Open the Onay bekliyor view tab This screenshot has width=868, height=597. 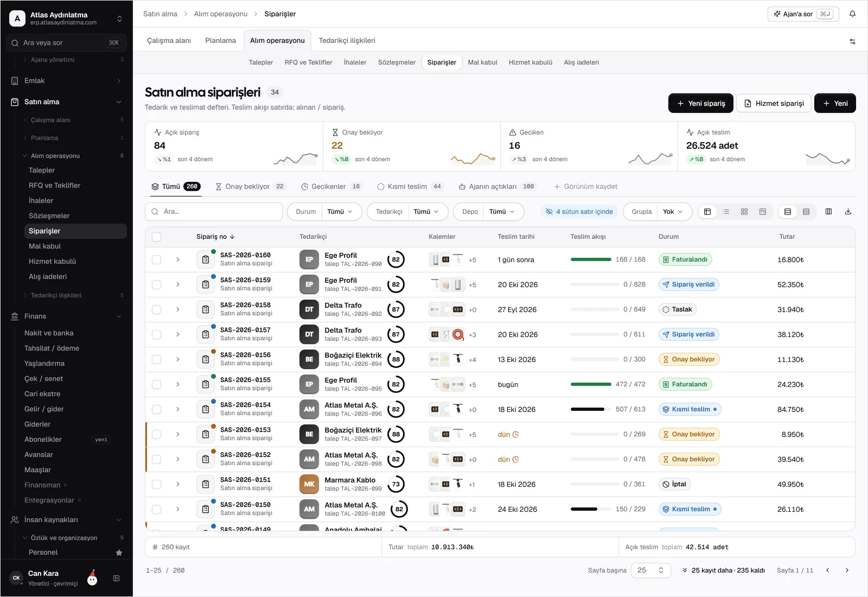pos(250,187)
